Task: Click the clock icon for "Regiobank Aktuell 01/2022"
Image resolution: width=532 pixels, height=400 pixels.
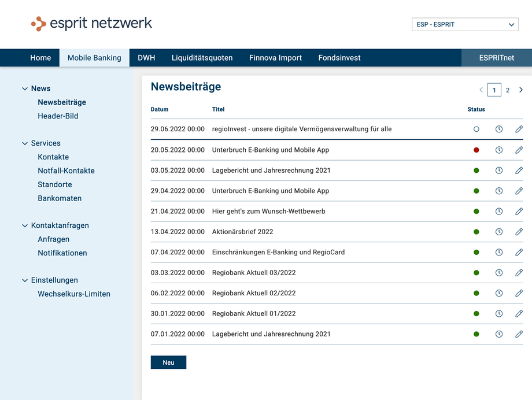Action: tap(499, 313)
